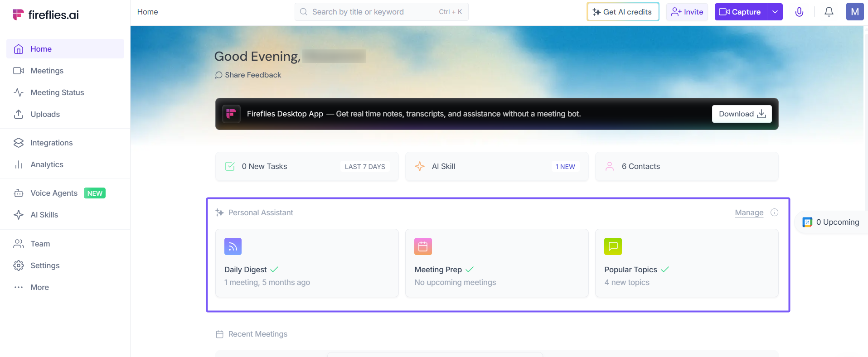Viewport: 868px width, 357px height.
Task: Click the Contacts person icon
Action: pyautogui.click(x=610, y=166)
